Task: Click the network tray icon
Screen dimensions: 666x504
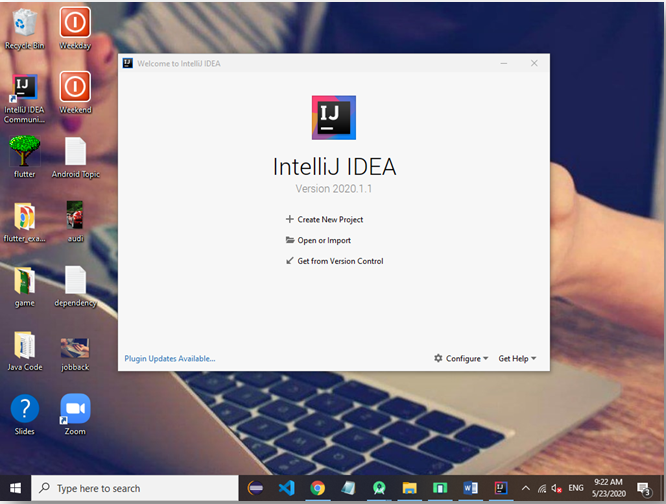Action: 542,489
